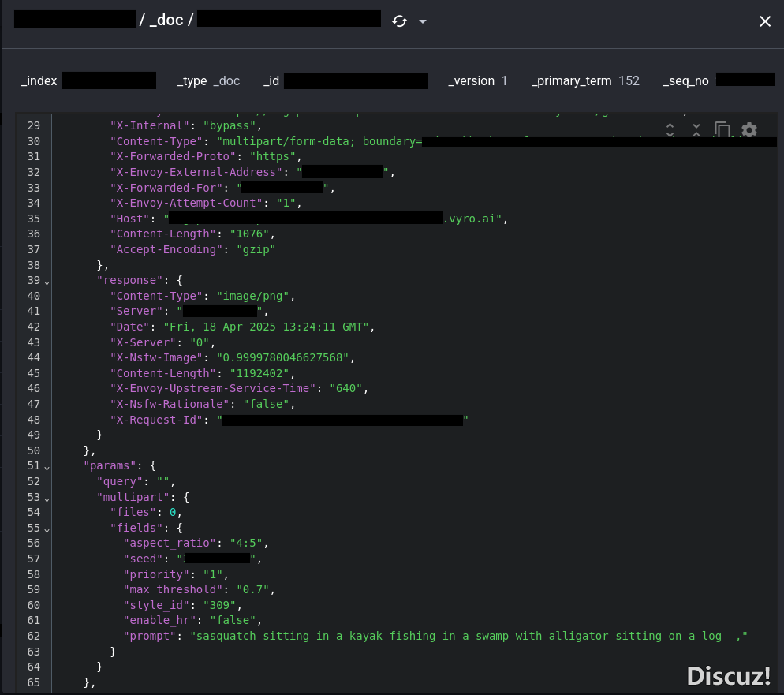The image size is (784, 695).
Task: Click the _type _doc metadata field
Action: [x=208, y=81]
